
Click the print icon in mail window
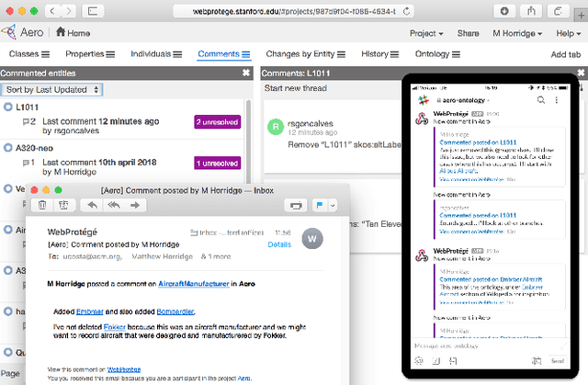[295, 205]
